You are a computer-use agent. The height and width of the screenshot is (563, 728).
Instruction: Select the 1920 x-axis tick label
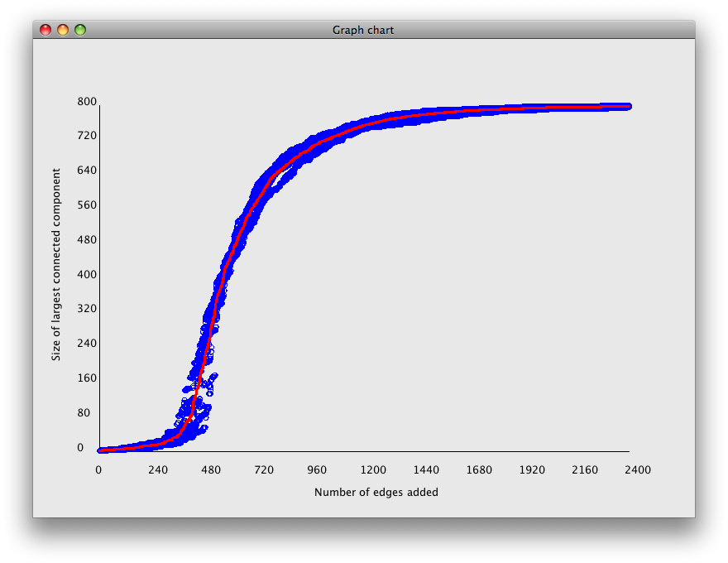[532, 470]
